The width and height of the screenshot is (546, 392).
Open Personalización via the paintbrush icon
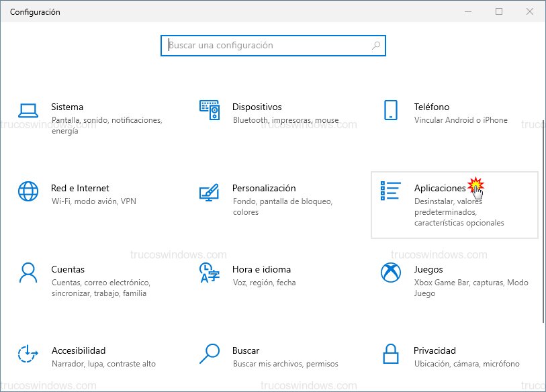click(210, 192)
